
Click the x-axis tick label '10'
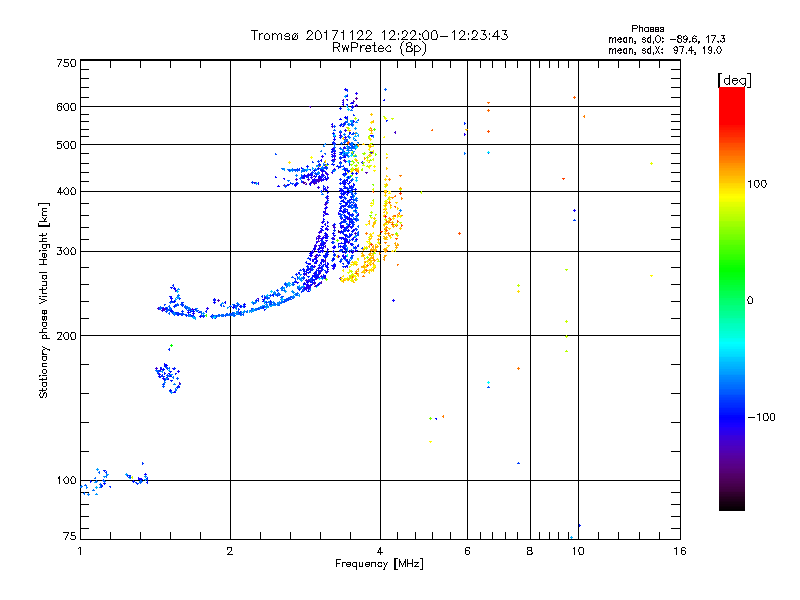[578, 551]
